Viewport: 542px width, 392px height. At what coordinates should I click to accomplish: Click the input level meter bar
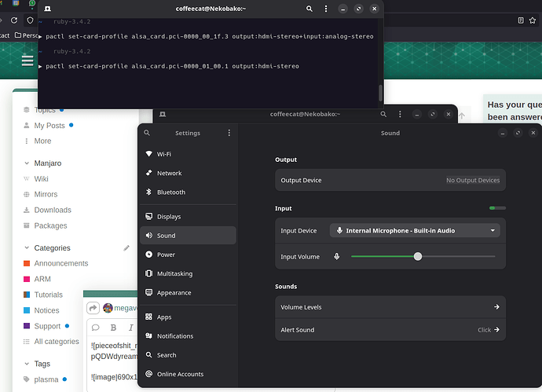[497, 208]
